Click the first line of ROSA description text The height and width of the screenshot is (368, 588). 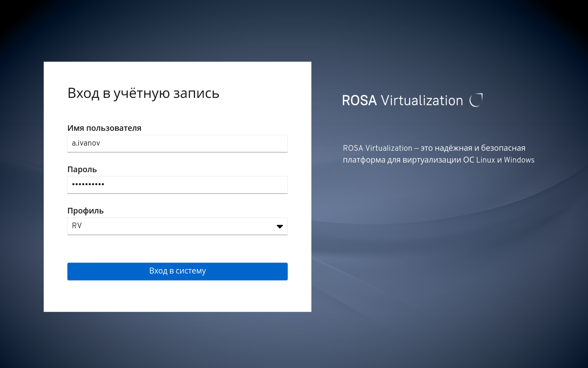tap(434, 148)
